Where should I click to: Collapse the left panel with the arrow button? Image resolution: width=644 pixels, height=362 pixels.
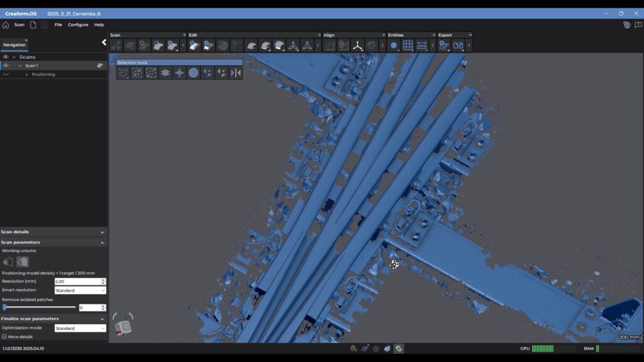tap(104, 43)
